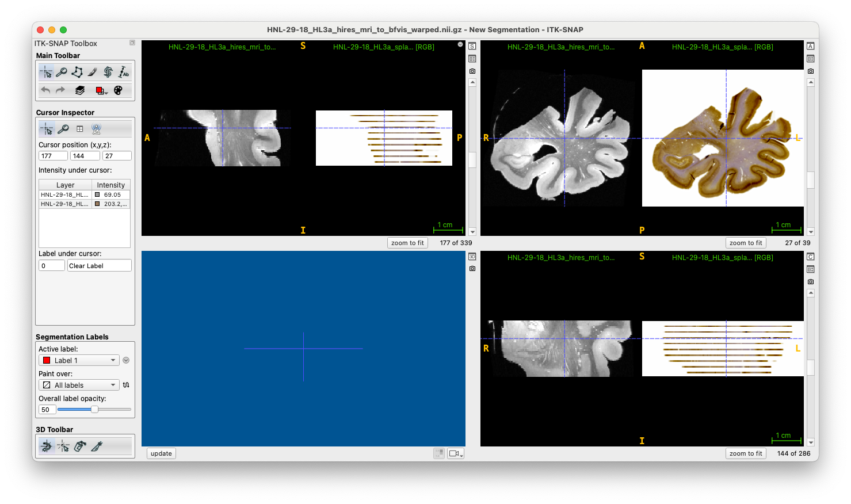
Task: Switch inspector to Zoom page magnifier icon
Action: [x=63, y=129]
